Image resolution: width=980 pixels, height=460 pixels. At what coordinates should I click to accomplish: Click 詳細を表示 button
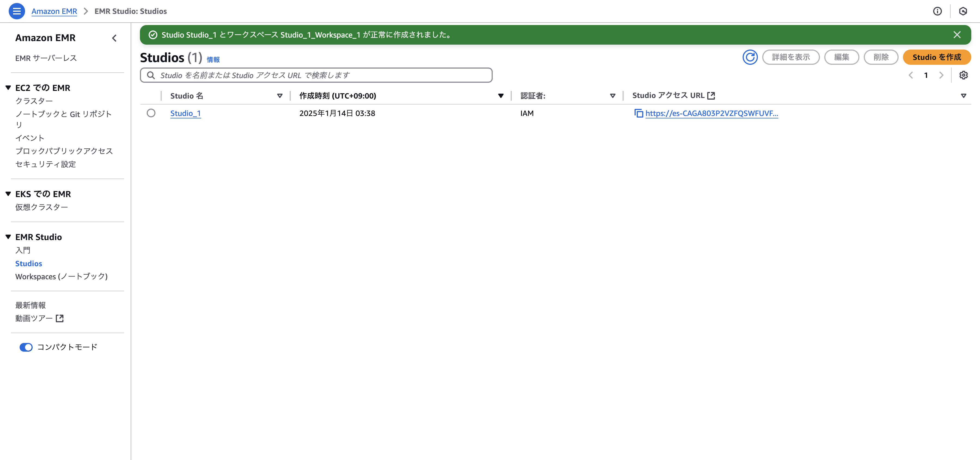[791, 57]
